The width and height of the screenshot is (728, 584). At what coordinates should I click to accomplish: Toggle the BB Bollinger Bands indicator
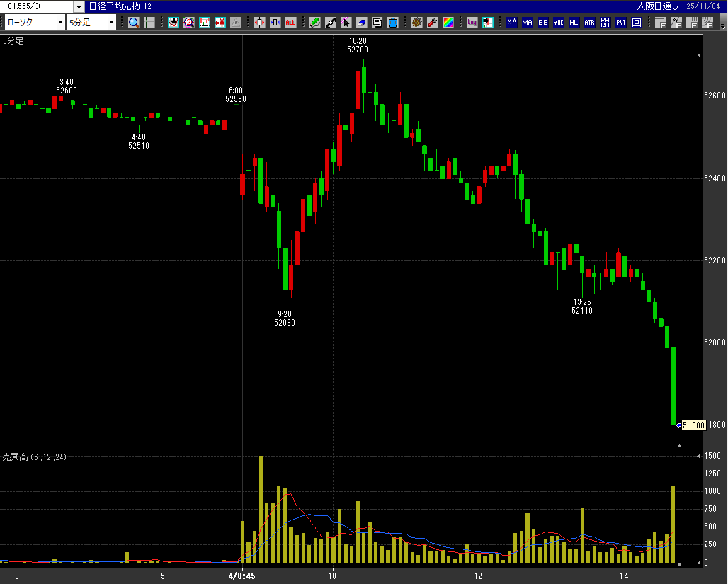542,23
